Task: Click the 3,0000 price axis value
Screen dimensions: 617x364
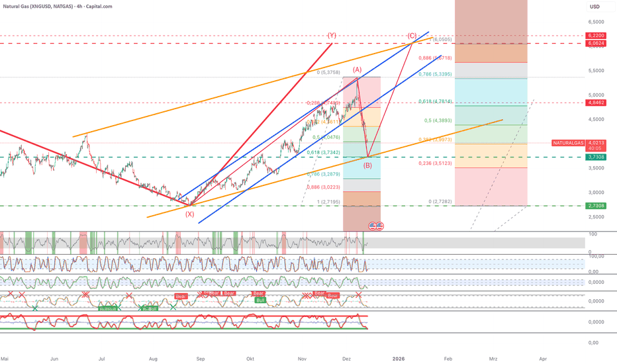Action: 596,193
